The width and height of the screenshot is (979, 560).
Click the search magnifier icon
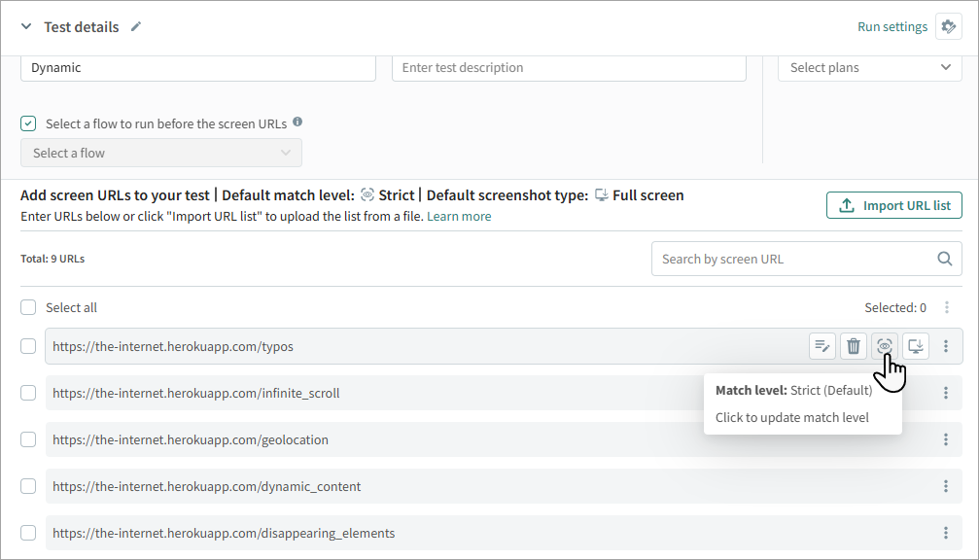[x=944, y=259]
